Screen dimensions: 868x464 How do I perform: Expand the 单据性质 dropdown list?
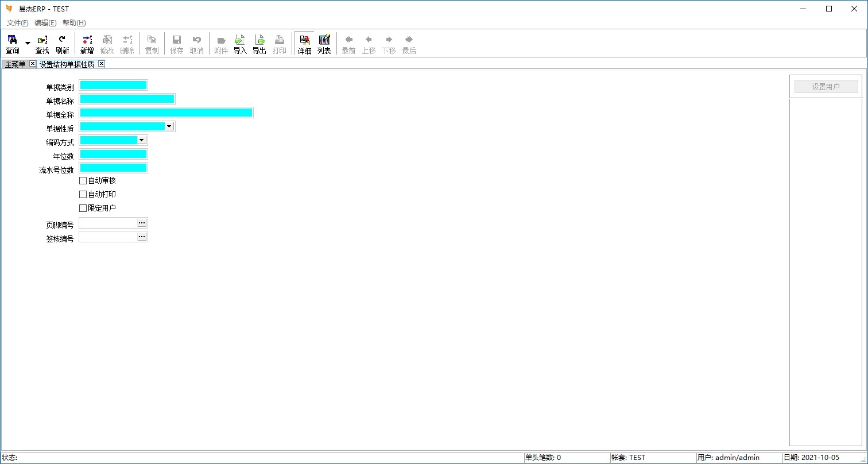point(169,126)
